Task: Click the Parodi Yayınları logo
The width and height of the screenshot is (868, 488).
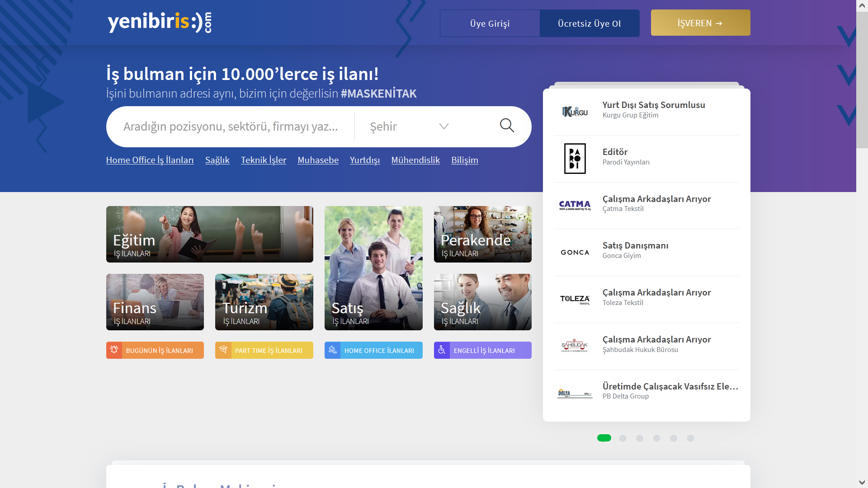Action: 575,159
